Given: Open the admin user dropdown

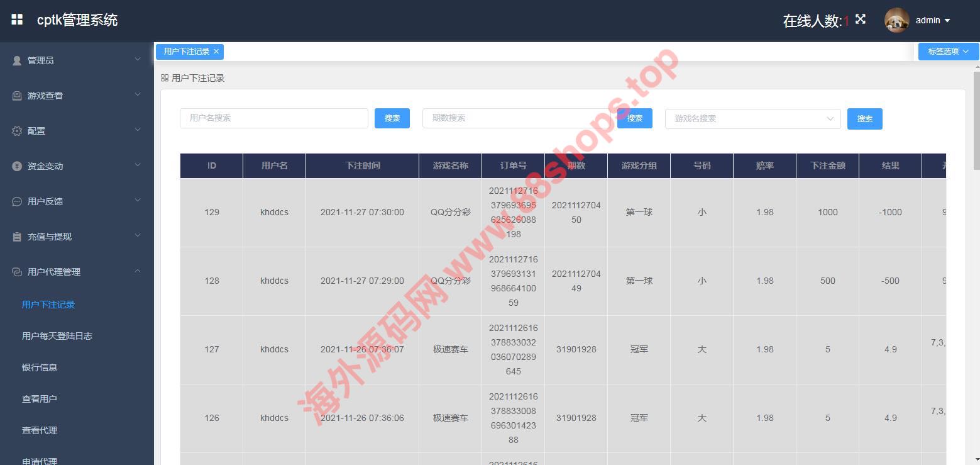Looking at the screenshot, I should pos(932,20).
